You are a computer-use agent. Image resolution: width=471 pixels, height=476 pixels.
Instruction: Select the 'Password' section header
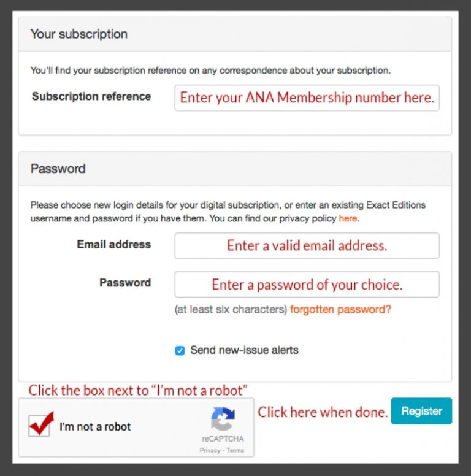point(58,169)
